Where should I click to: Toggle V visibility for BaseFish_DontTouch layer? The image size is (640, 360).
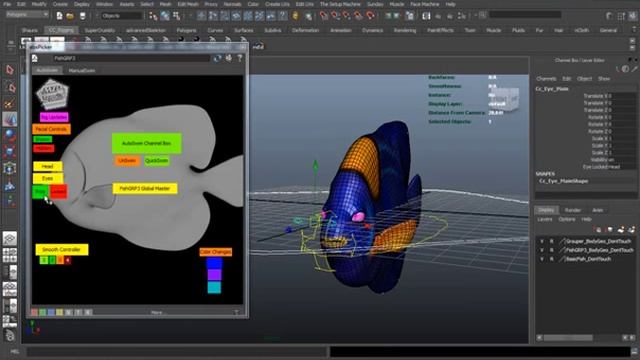tap(542, 259)
